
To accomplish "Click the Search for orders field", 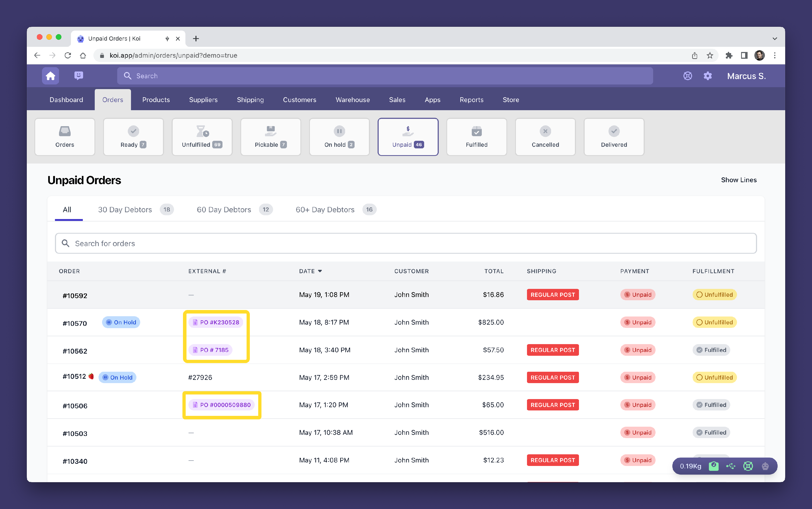I will 405,243.
